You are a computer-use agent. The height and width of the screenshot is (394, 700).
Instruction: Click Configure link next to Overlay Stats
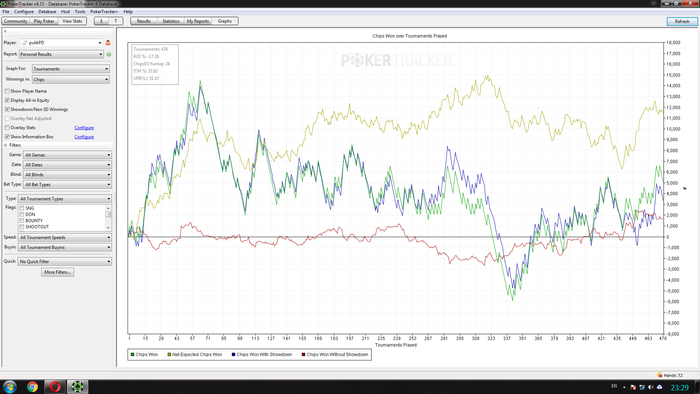[84, 128]
